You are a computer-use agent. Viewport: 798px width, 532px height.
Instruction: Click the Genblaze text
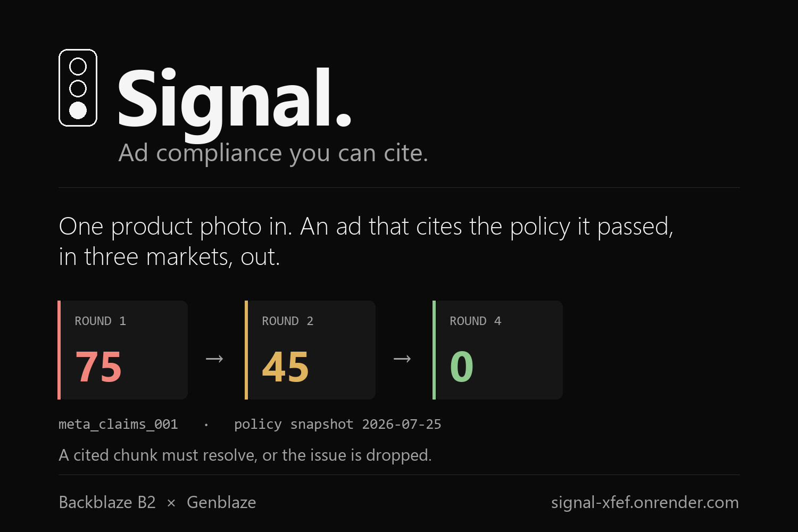[221, 503]
